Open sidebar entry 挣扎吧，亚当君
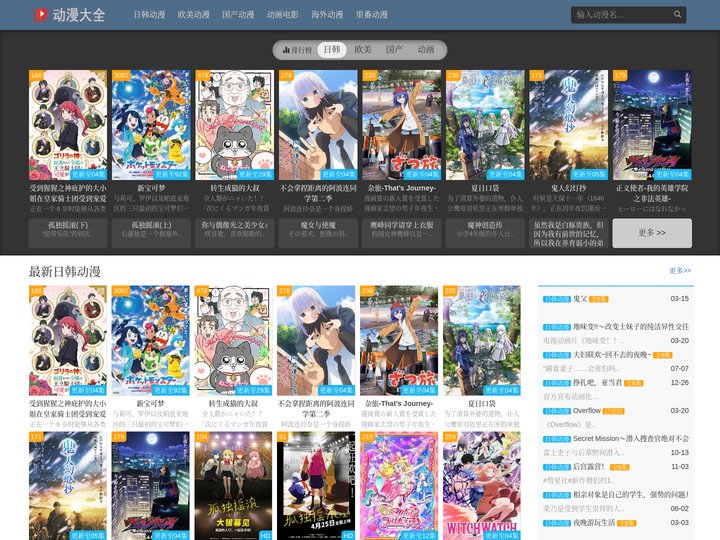The height and width of the screenshot is (540, 720). click(x=597, y=382)
